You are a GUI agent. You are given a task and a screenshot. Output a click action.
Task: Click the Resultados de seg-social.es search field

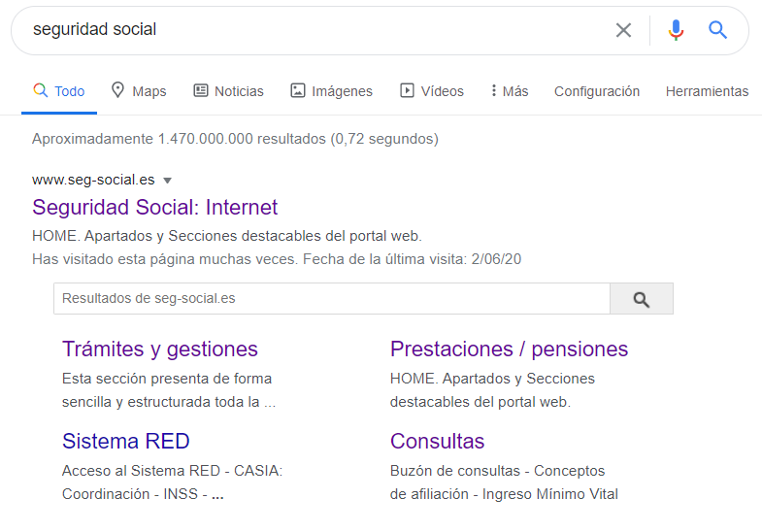330,299
